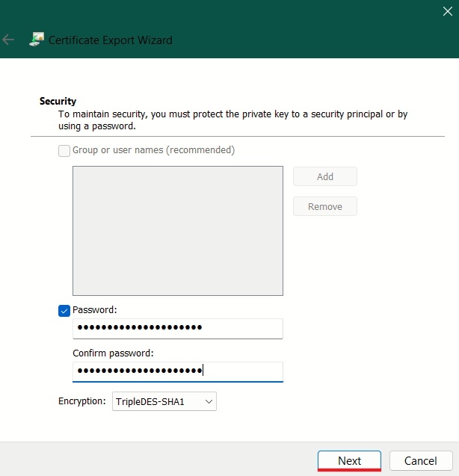Enable Group or user names checkbox

pos(64,151)
